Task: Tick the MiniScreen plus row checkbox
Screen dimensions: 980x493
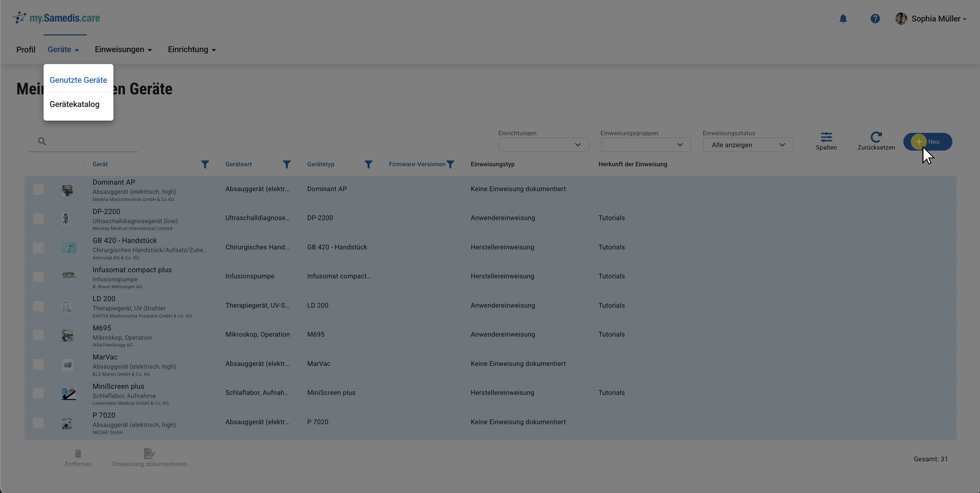Action: pyautogui.click(x=38, y=393)
